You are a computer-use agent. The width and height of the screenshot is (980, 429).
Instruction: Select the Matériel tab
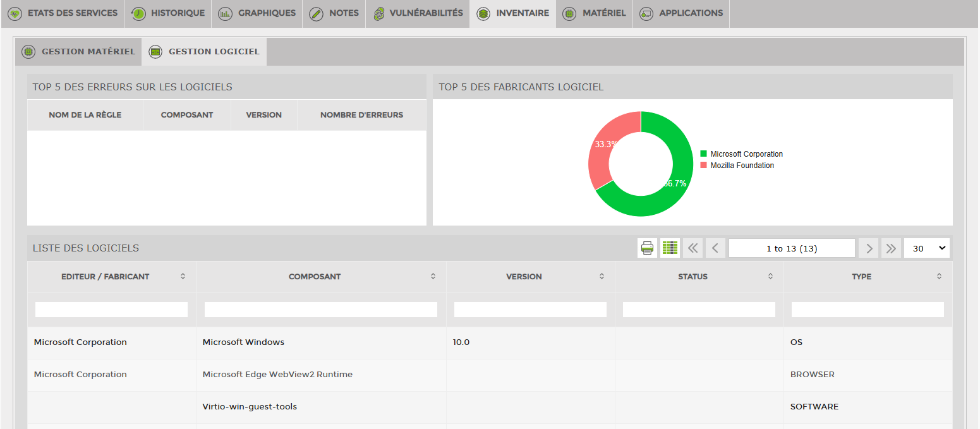click(x=595, y=13)
